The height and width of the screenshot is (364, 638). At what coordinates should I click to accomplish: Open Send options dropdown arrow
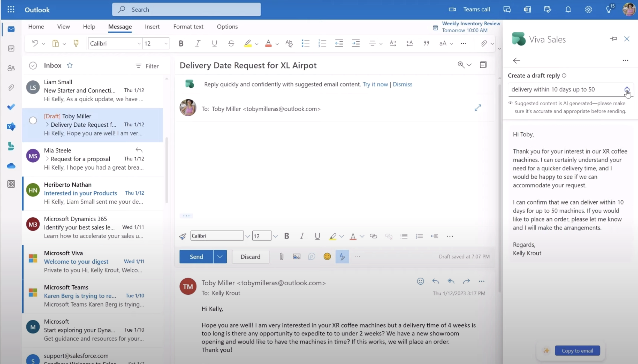220,256
